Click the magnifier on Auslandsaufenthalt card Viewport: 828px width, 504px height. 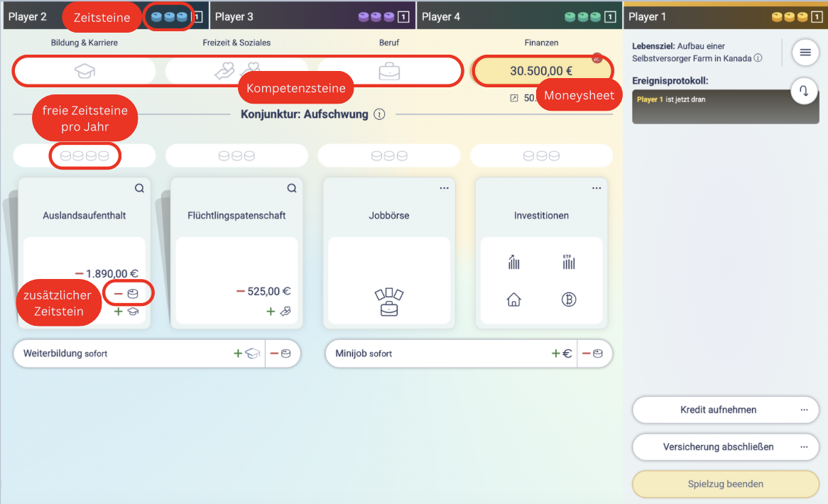coord(140,188)
